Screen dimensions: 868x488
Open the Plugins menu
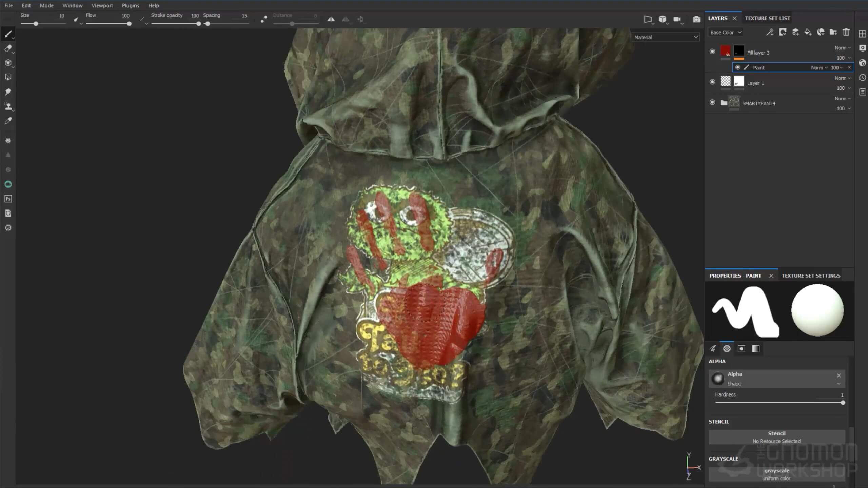130,5
